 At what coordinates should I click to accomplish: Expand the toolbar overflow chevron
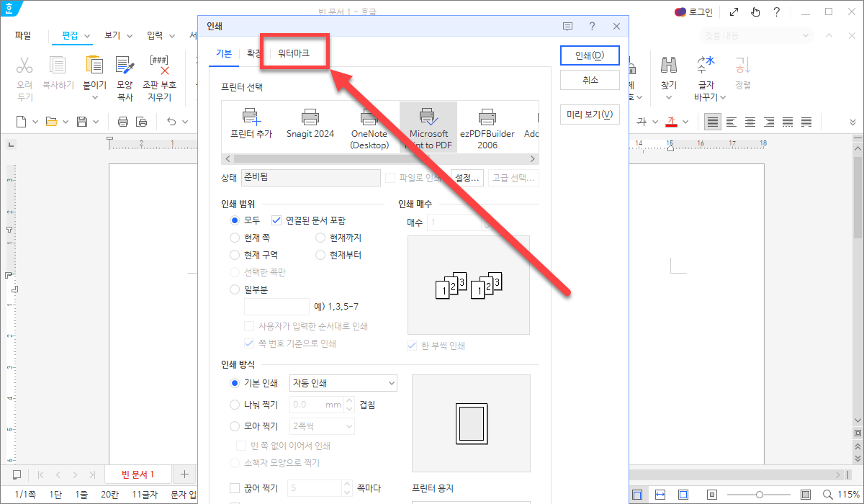(852, 122)
